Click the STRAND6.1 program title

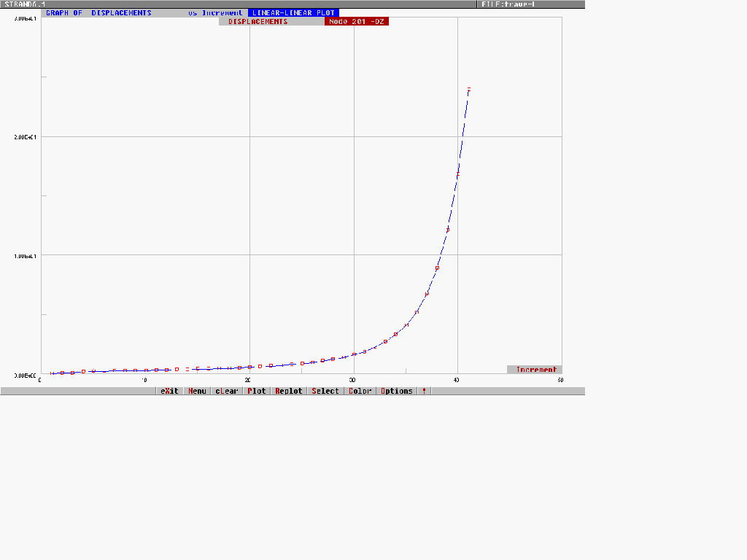point(25,4)
